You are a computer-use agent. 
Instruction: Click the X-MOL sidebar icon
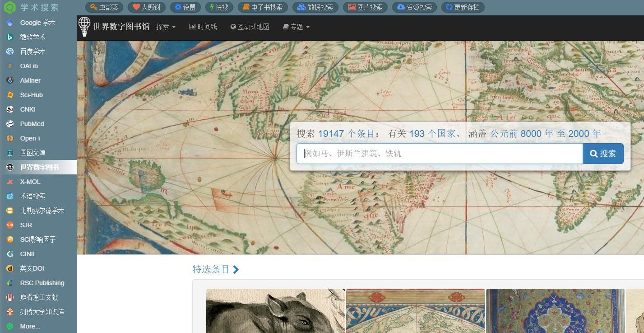point(9,182)
